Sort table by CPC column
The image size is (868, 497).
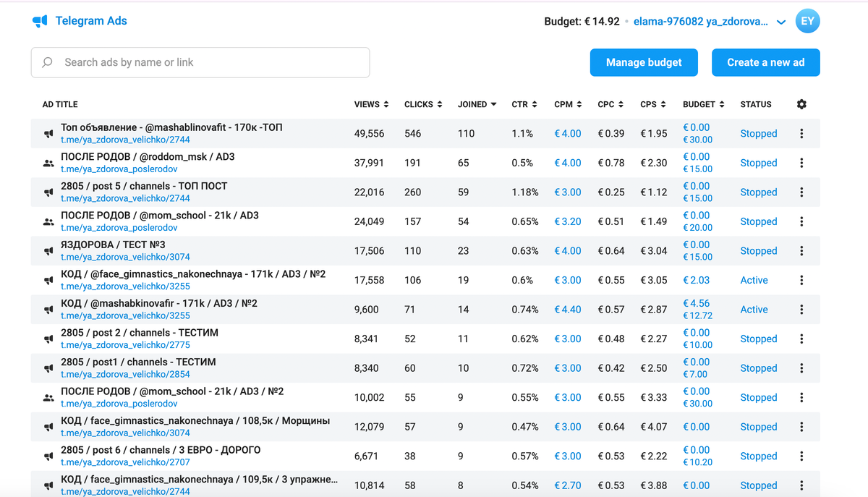point(610,104)
